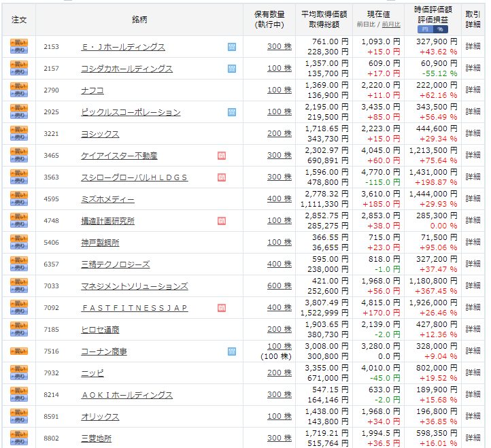Open the コーナン商事 stock link
Screen dimensions: 491x448
(x=104, y=351)
